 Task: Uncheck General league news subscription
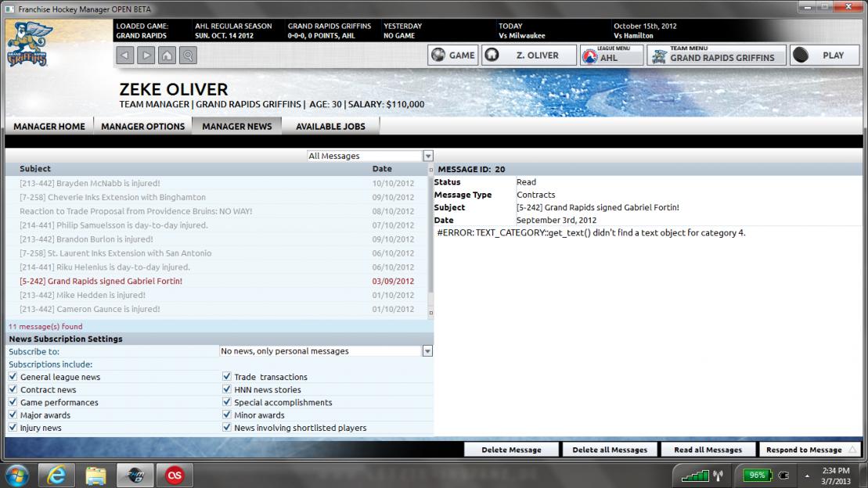pos(13,377)
